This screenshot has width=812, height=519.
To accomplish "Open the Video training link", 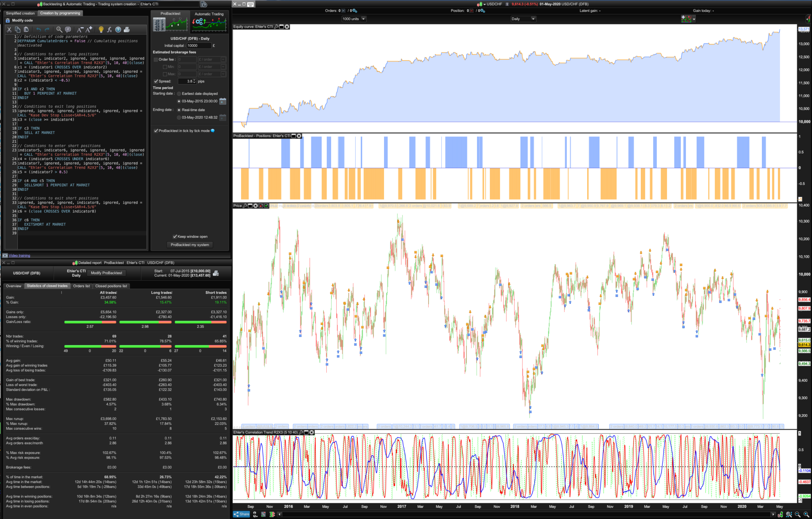I will [x=19, y=256].
